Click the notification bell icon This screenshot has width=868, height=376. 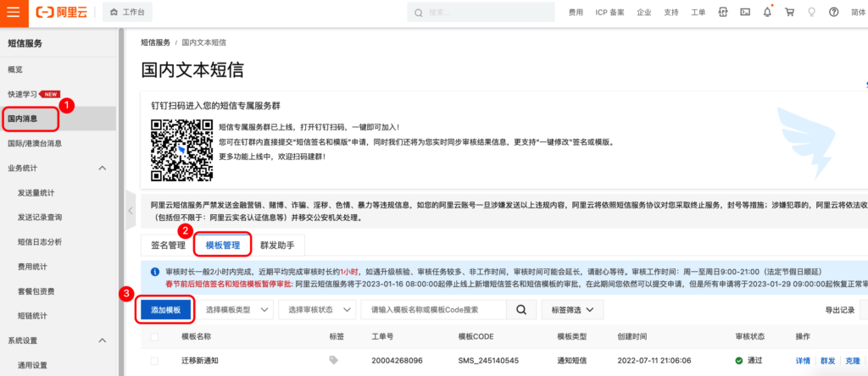pyautogui.click(x=767, y=13)
